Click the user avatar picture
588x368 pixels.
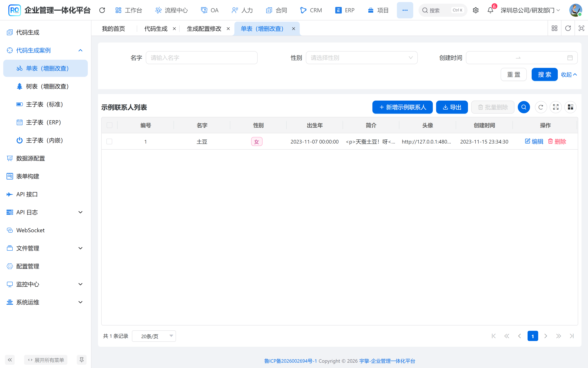point(575,10)
